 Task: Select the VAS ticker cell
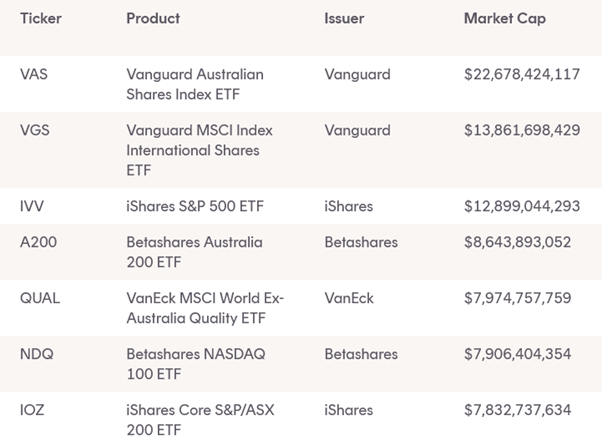point(34,75)
